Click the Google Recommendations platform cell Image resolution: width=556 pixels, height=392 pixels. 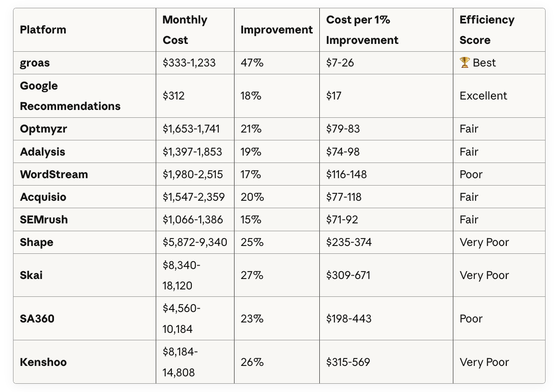click(70, 96)
